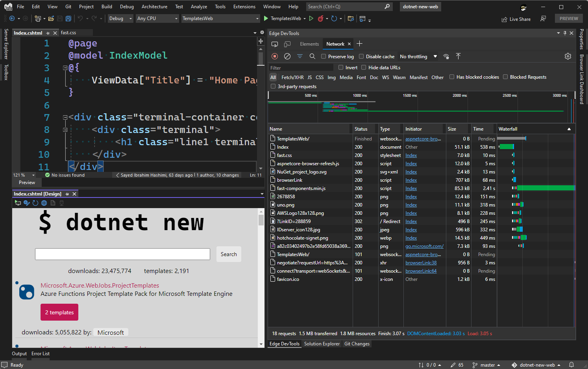Click the 2 templates button

coord(59,312)
